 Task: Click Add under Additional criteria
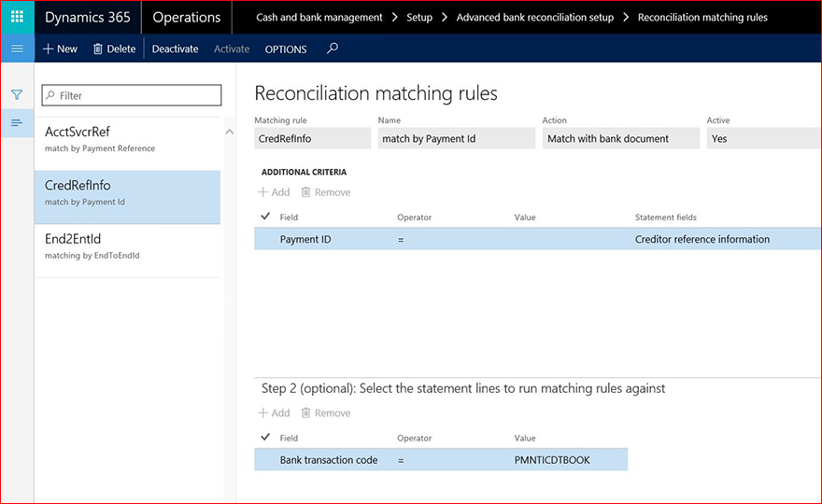[x=274, y=192]
